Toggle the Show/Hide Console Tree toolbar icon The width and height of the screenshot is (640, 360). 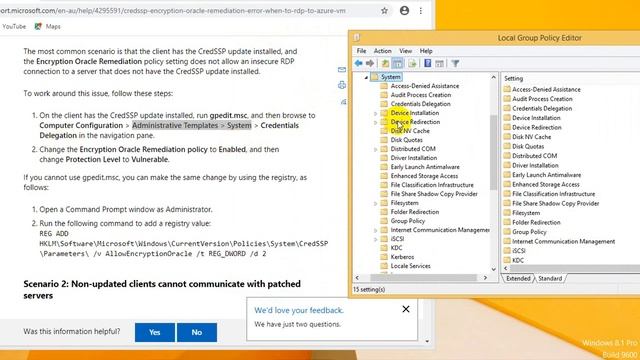click(397, 63)
